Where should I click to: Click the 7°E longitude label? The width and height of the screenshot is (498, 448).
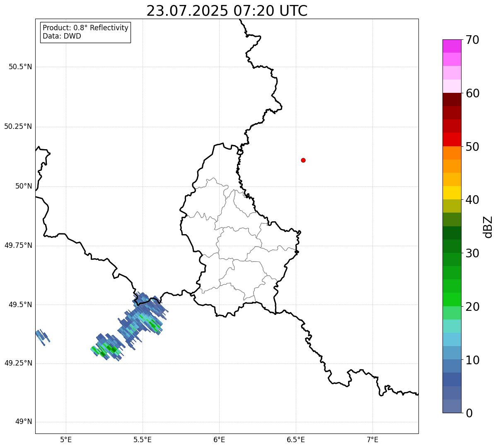(x=372, y=439)
